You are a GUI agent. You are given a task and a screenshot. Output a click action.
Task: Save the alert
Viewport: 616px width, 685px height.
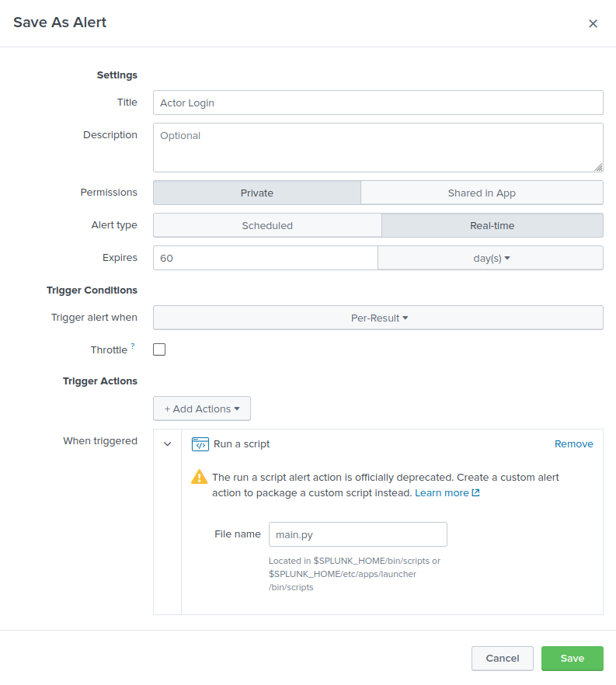pos(572,658)
